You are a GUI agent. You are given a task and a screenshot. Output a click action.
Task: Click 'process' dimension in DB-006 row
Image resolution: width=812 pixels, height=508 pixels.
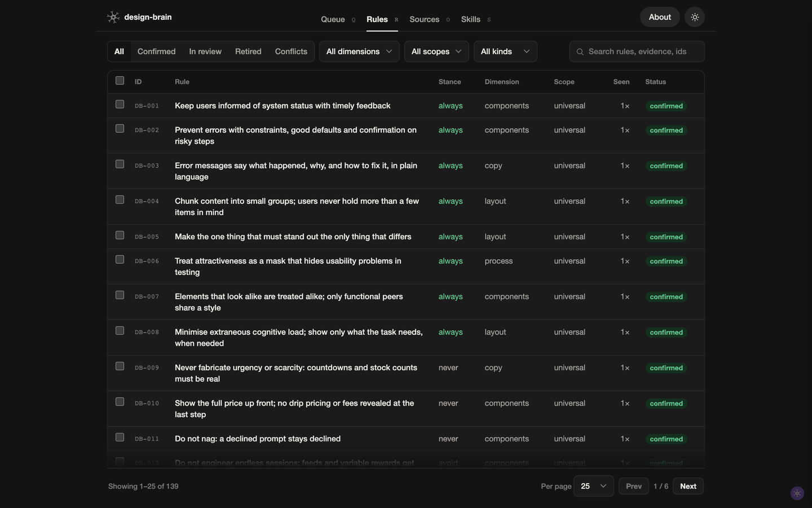498,261
